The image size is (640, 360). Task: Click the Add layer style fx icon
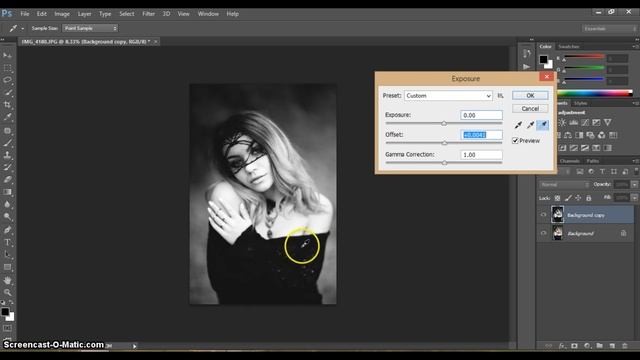(562, 346)
